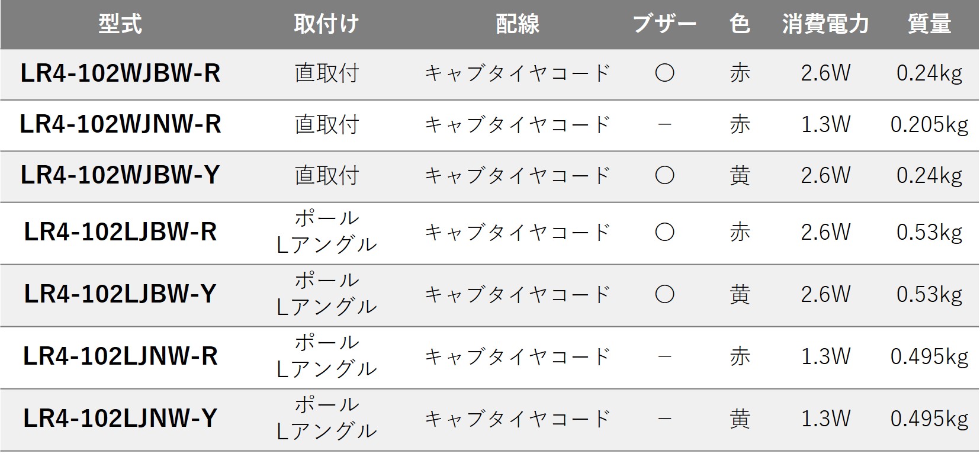The image size is (980, 460).
Task: Select model LR4-102WJBW-R
Action: (120, 73)
